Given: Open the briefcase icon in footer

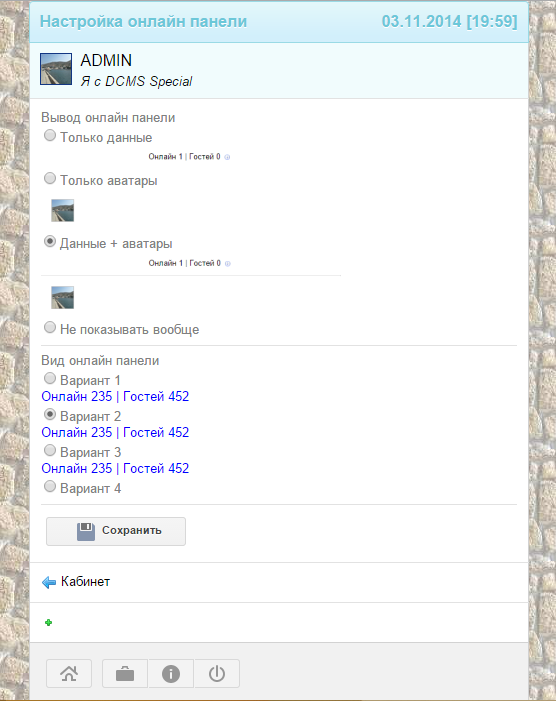Looking at the screenshot, I should click(125, 673).
